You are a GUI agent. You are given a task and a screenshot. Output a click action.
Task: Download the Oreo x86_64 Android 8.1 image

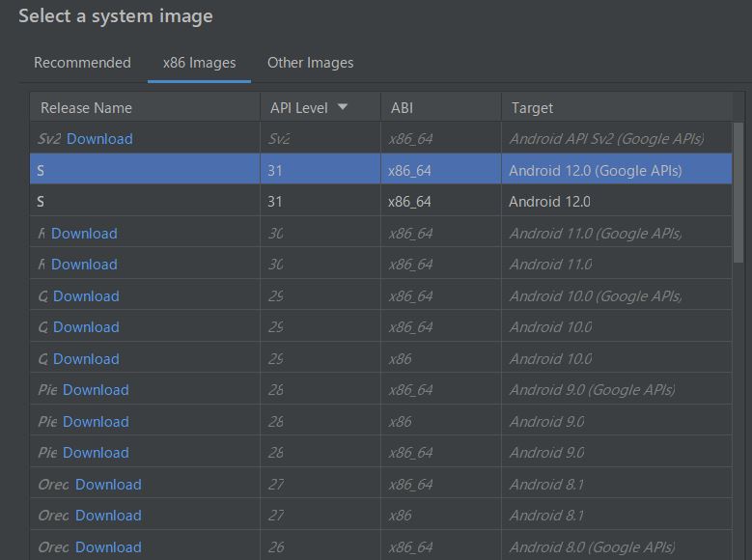[108, 484]
